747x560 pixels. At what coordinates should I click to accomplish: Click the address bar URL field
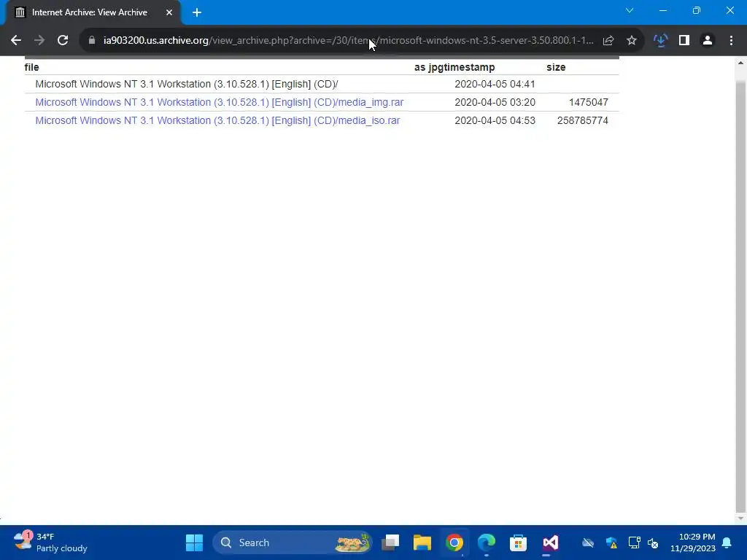348,41
